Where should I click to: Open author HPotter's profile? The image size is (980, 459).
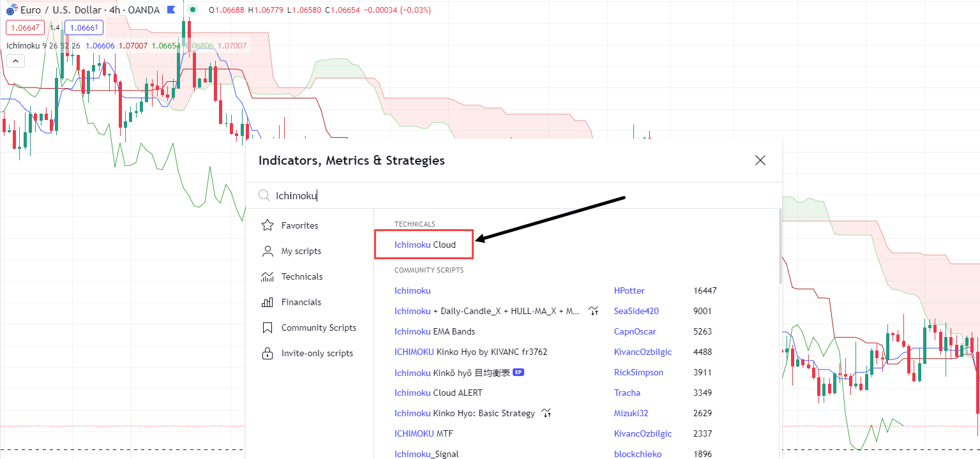pos(629,290)
